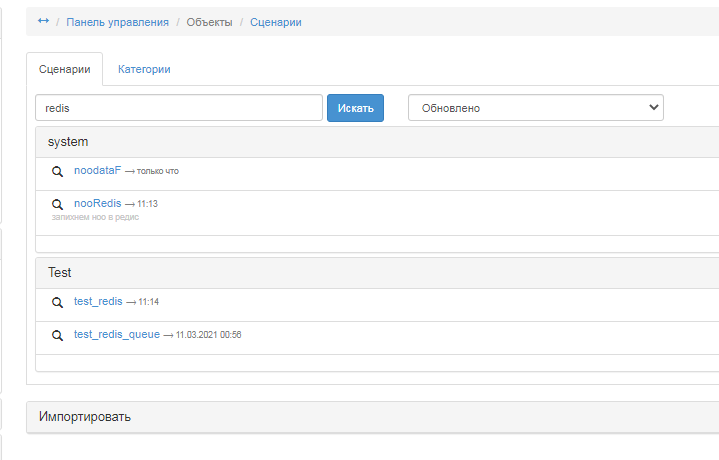Click magnifier icon next to nooRedis
Viewport: 719px width, 460px height.
(57, 204)
